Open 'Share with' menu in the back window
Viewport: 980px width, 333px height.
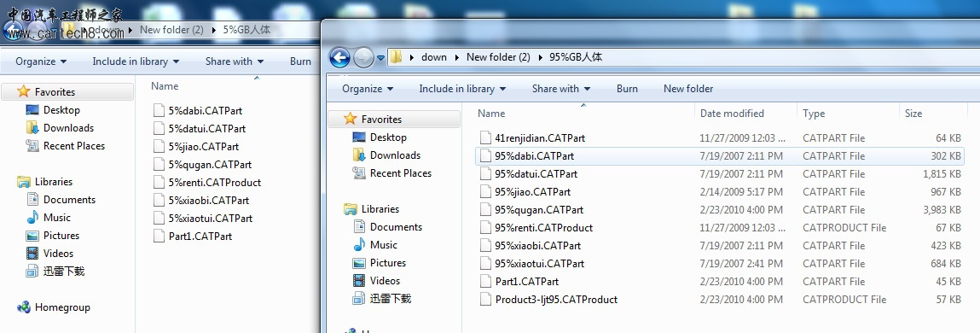tap(235, 61)
